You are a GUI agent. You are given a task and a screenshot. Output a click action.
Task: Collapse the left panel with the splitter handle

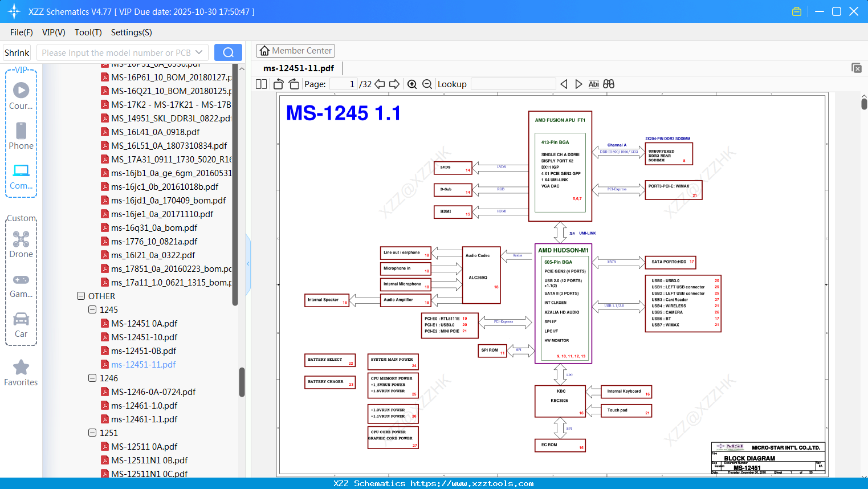click(x=248, y=264)
